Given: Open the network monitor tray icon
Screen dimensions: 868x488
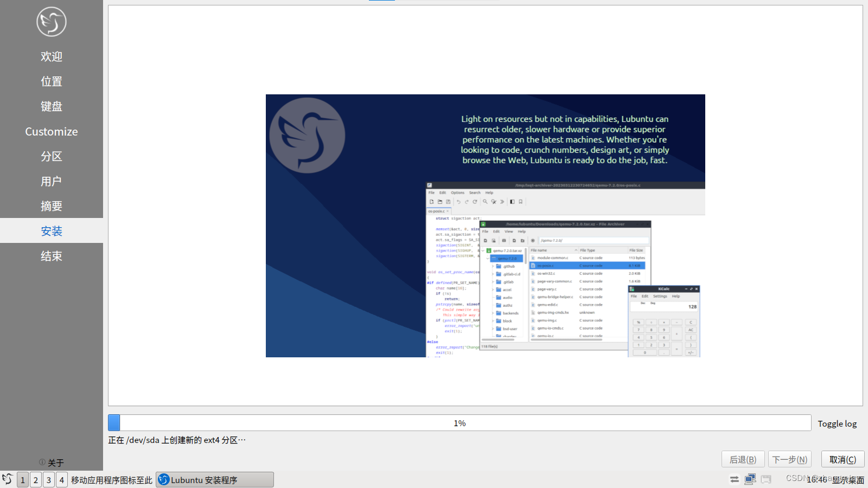Looking at the screenshot, I should [750, 479].
